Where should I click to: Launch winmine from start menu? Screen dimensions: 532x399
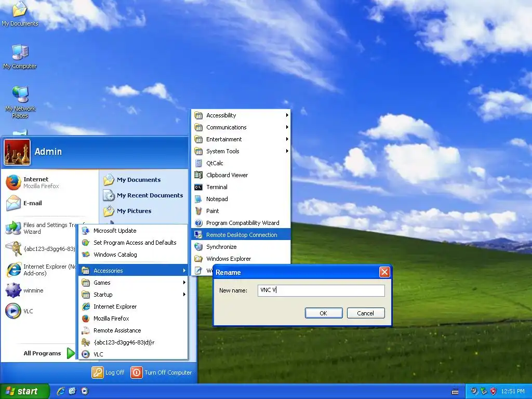click(x=24, y=290)
